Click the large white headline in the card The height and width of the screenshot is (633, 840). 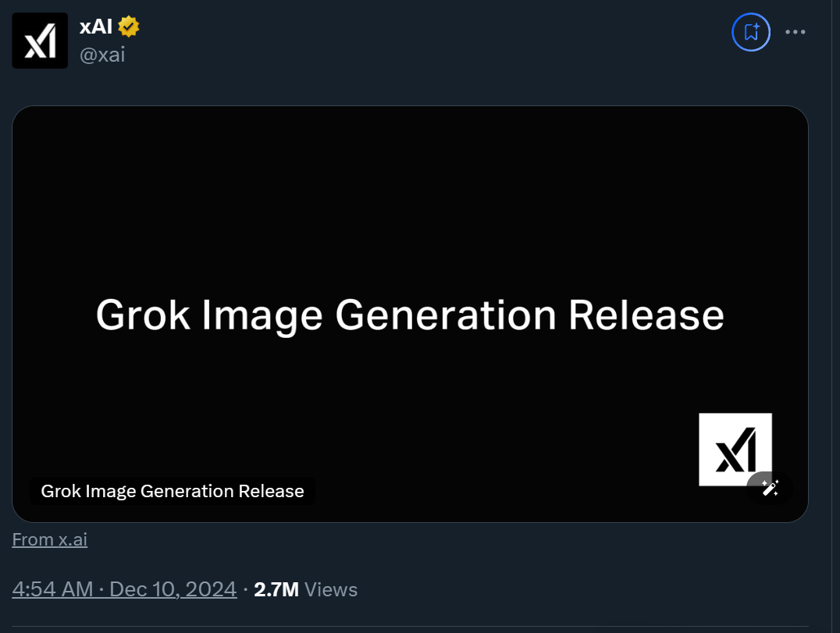(x=410, y=315)
